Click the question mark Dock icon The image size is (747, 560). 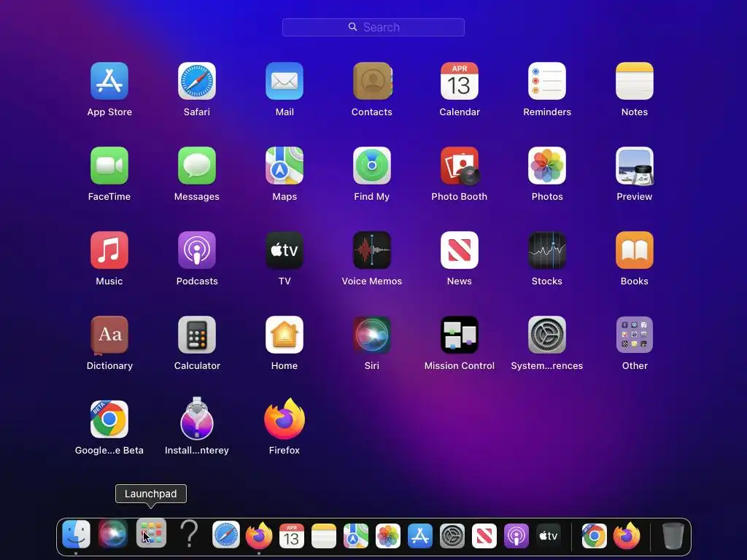click(x=189, y=533)
